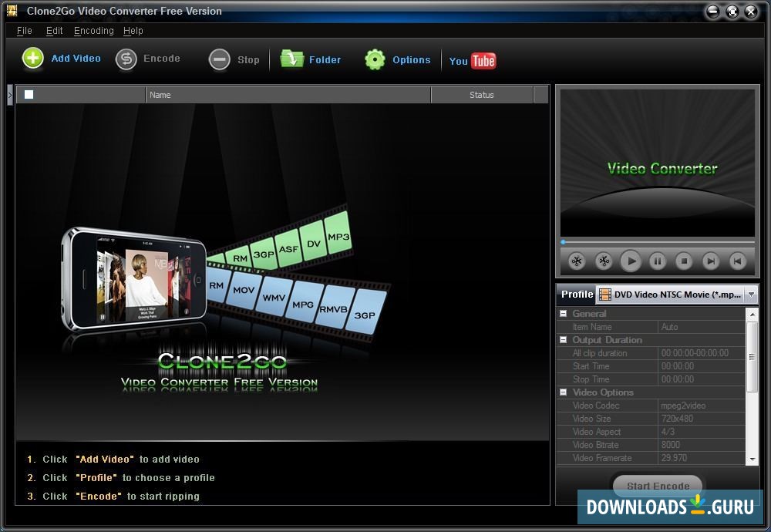
Task: Click the preview seek slider handle
Action: click(564, 242)
